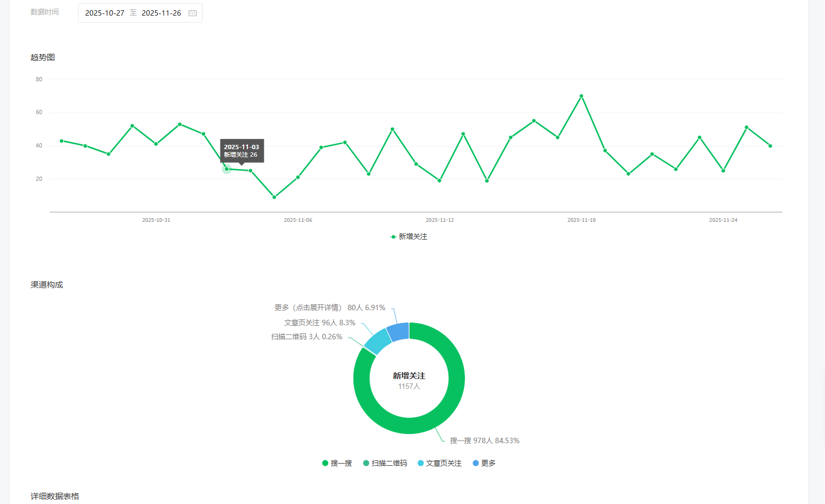Image resolution: width=825 pixels, height=504 pixels.
Task: Select the cyan 文章页关注 donut segment
Action: point(378,341)
